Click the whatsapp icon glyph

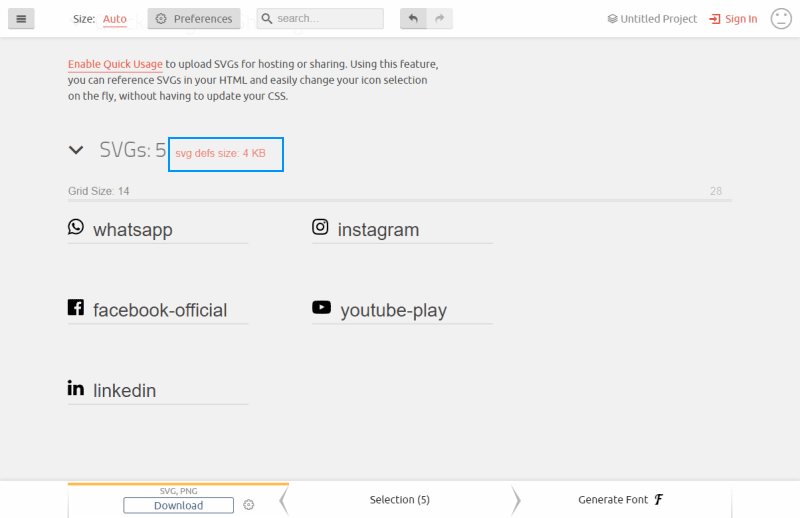76,227
